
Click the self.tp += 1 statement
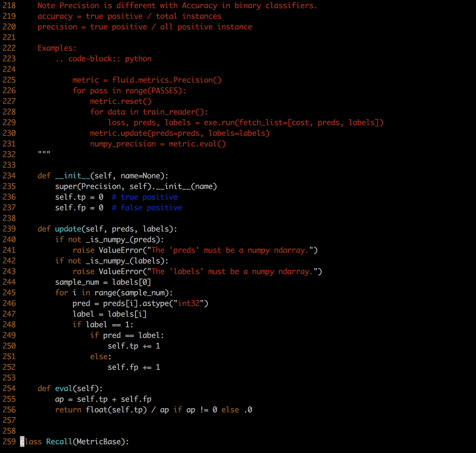click(134, 346)
